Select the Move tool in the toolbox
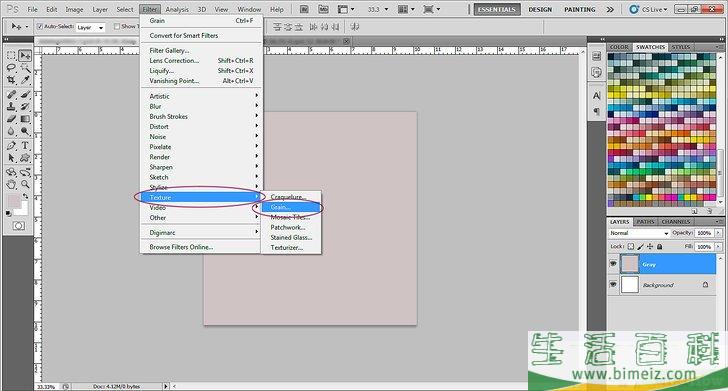This screenshot has height=391, width=728. 25,56
